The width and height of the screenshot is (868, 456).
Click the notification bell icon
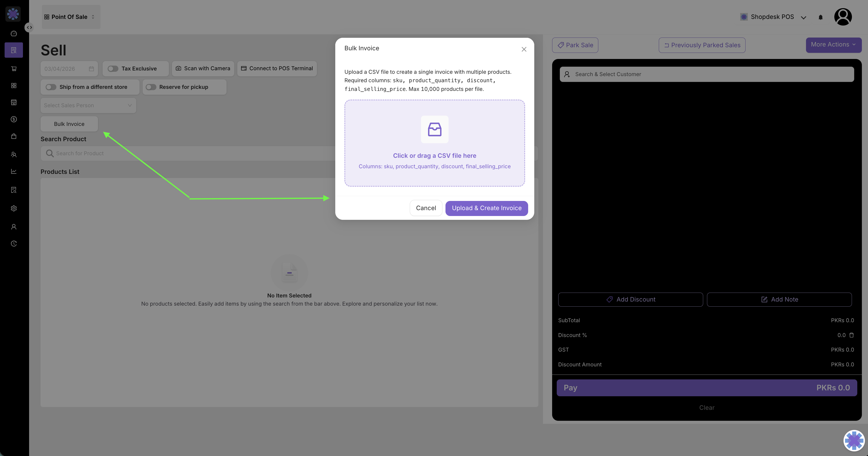click(821, 17)
